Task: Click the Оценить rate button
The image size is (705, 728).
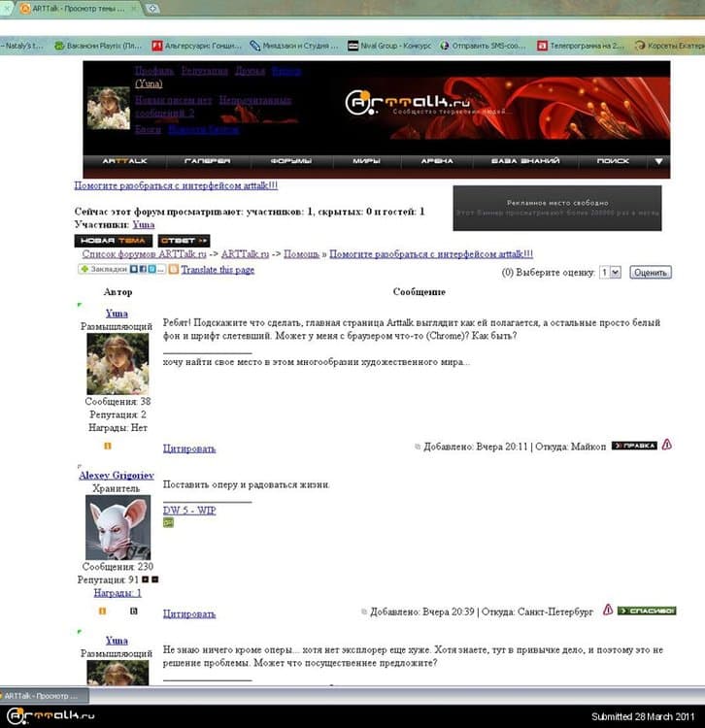Action: 651,273
